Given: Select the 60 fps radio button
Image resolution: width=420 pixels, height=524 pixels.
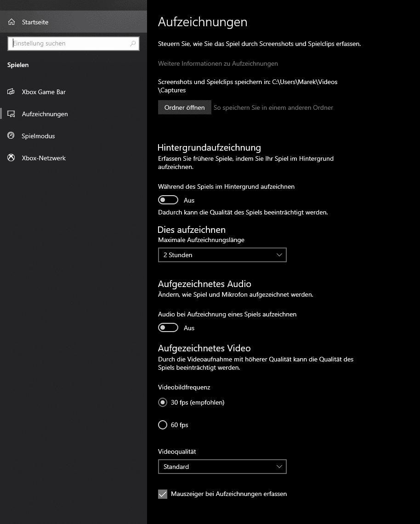Looking at the screenshot, I should pos(163,425).
